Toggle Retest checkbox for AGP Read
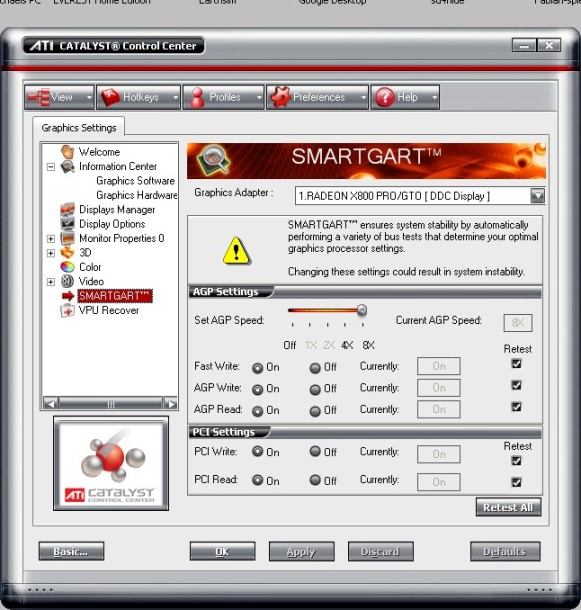The width and height of the screenshot is (581, 610). (x=516, y=407)
